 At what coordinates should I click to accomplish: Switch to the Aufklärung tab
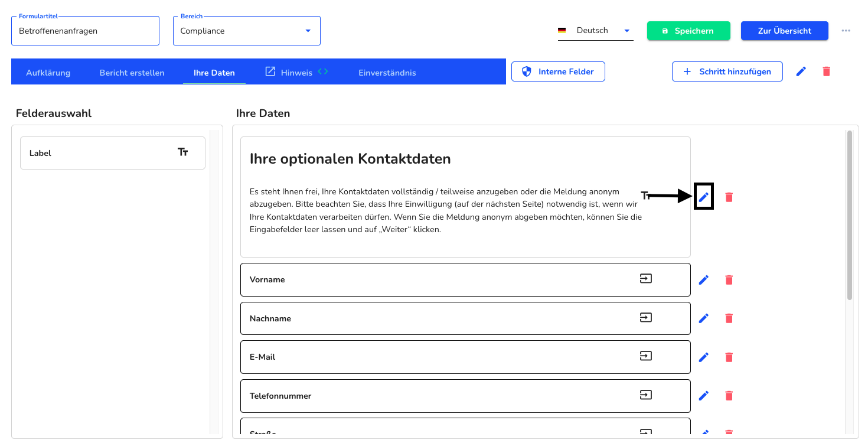48,73
